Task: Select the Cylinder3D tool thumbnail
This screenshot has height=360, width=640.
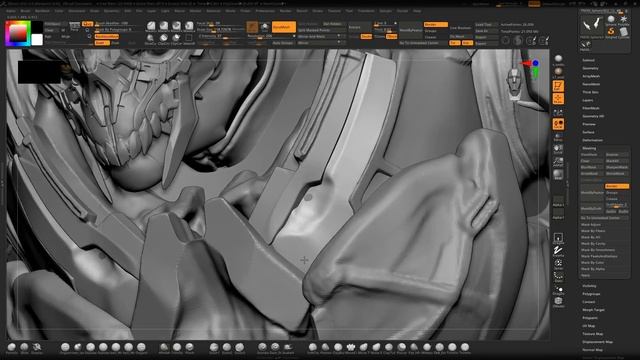Action: coord(624,33)
